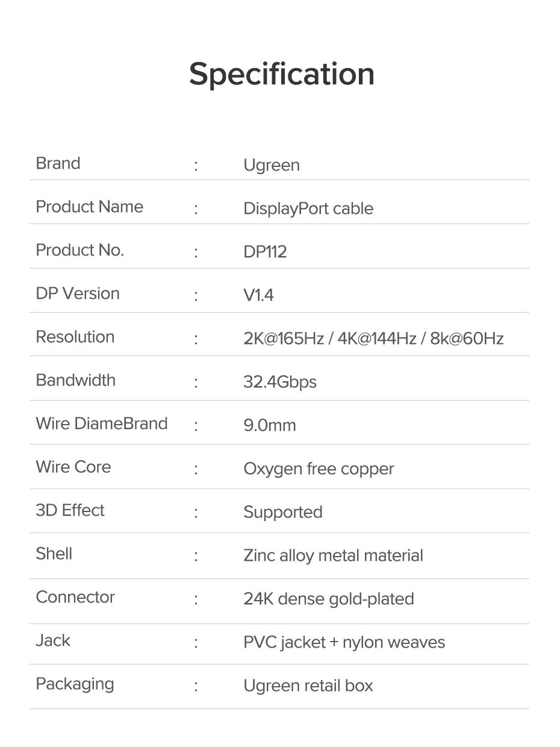This screenshot has width=560, height=747.
Task: Click the 3D Effect label
Action: click(x=70, y=510)
